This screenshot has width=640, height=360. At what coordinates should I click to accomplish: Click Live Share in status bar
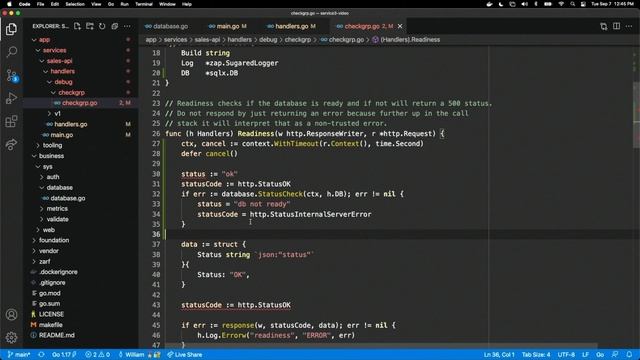pos(184,354)
